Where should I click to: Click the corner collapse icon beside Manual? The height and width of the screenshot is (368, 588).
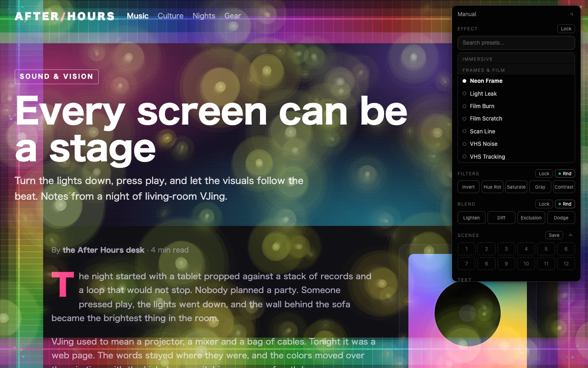(x=571, y=14)
